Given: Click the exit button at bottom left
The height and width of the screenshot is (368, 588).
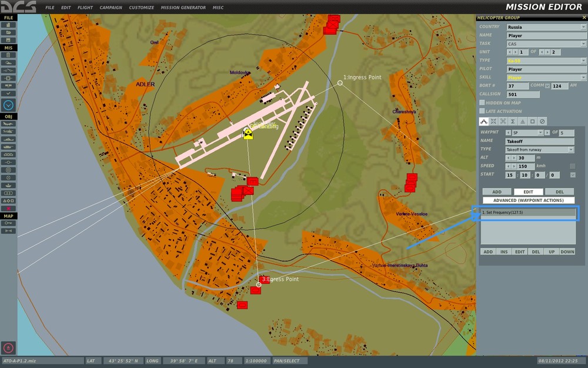Looking at the screenshot, I should [x=8, y=348].
